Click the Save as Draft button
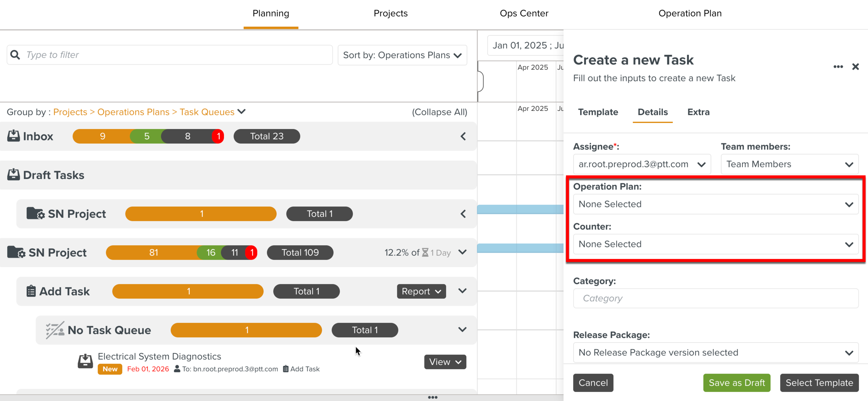The height and width of the screenshot is (401, 868). tap(736, 383)
